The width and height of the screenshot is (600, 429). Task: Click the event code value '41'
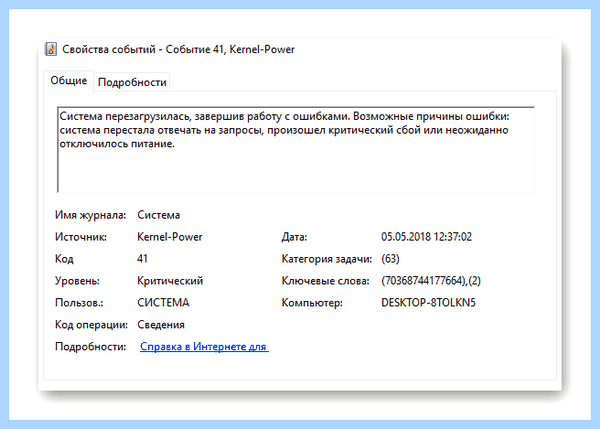[x=142, y=259]
